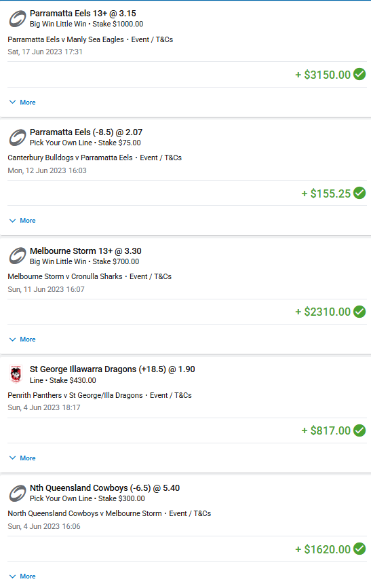Expand More under Bulldogs v Eels bet
The width and height of the screenshot is (371, 588).
tap(22, 221)
